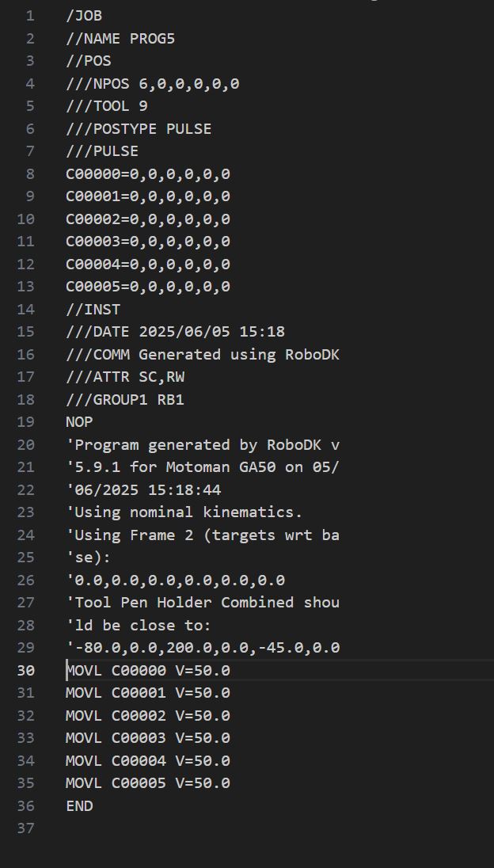Screen dimensions: 494x868
Task: Click the ///GROUP1 RB1 line
Action: coord(124,399)
